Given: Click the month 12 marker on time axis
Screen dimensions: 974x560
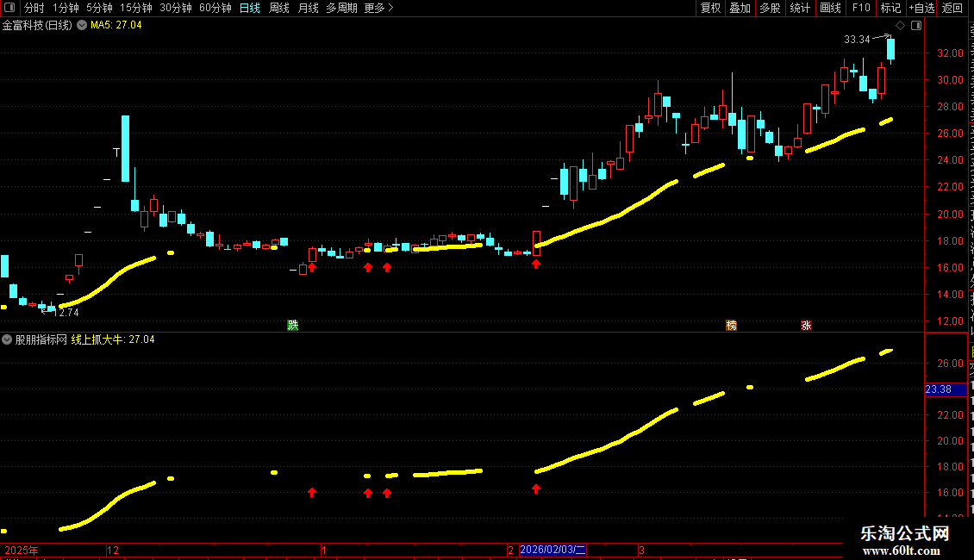Looking at the screenshot, I should click(x=112, y=551).
